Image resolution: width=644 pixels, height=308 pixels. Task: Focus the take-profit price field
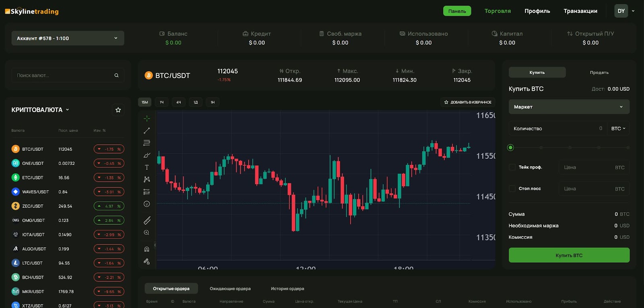click(594, 167)
